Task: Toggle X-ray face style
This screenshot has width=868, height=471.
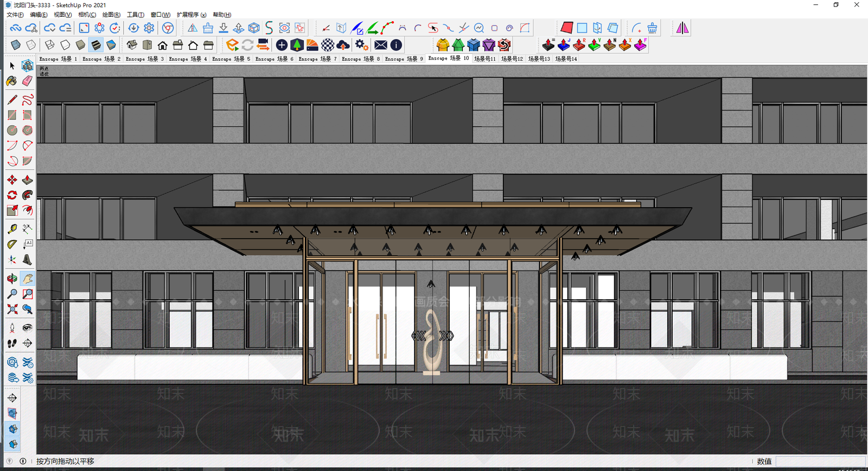Action: point(16,45)
